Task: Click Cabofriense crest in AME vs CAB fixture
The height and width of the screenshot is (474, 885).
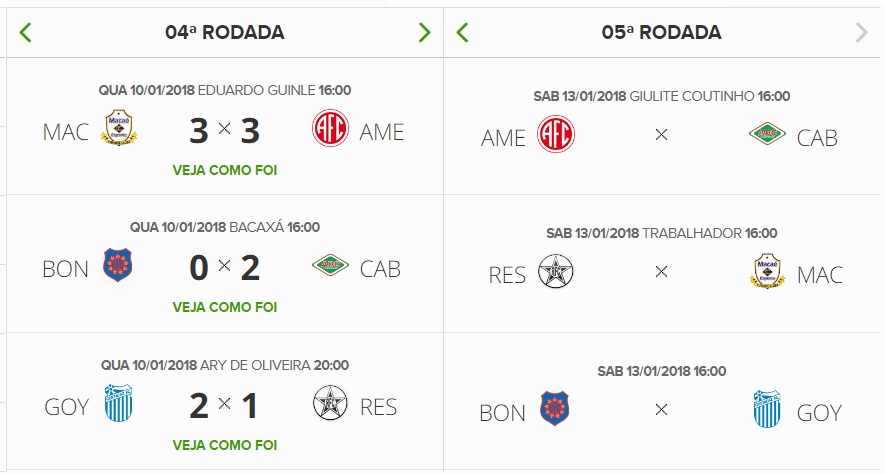Action: pyautogui.click(x=768, y=136)
